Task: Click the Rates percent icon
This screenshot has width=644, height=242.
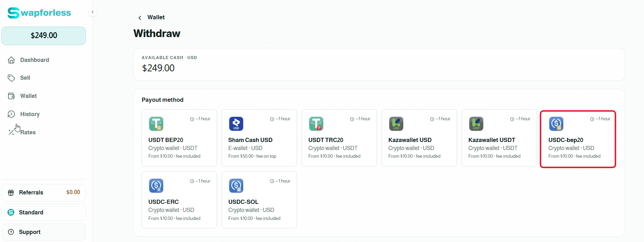Action: click(x=12, y=132)
